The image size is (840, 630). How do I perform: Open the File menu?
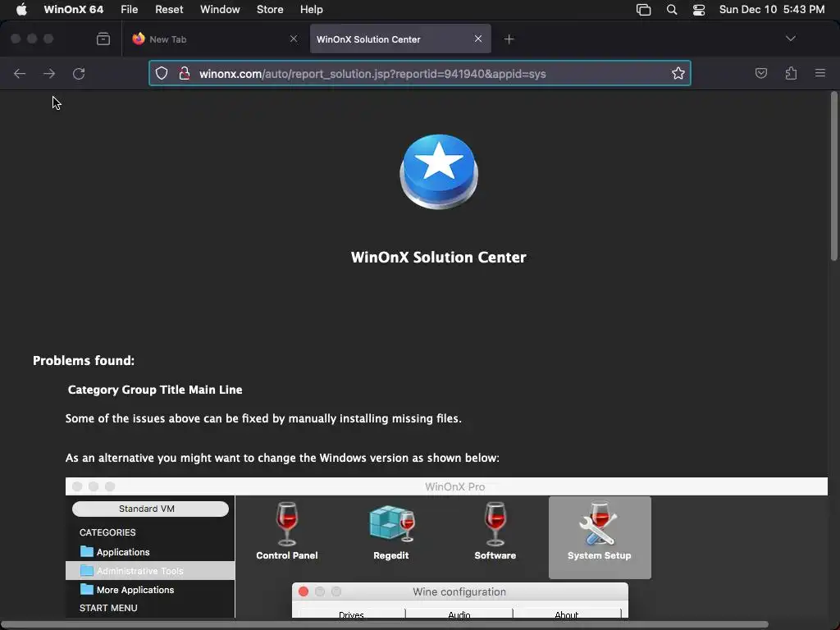(129, 9)
